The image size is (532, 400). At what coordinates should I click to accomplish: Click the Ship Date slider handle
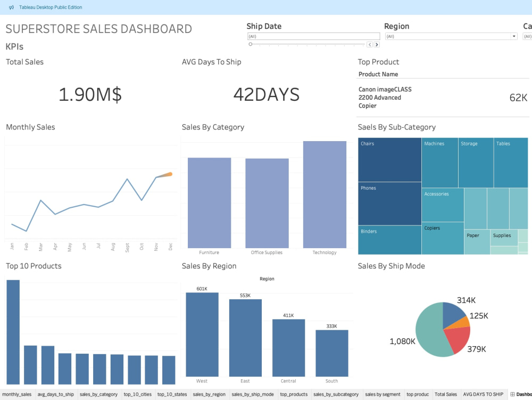point(251,44)
